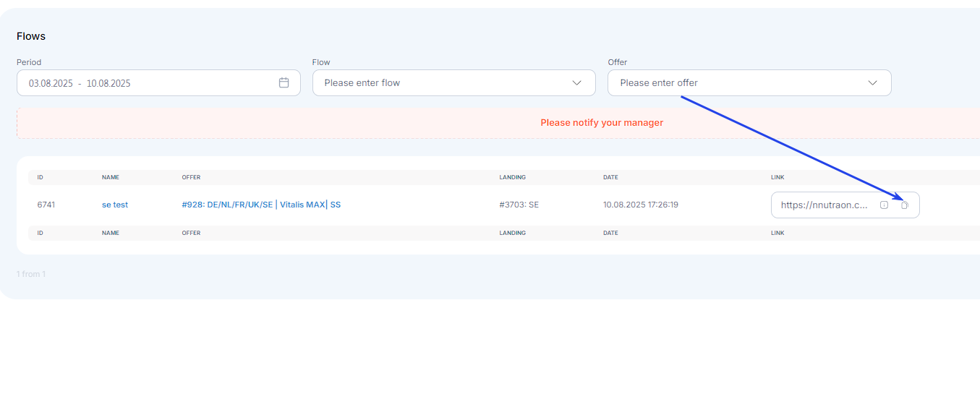Focus the 'Please enter offer' field
This screenshot has width=980, height=402.
click(x=749, y=82)
